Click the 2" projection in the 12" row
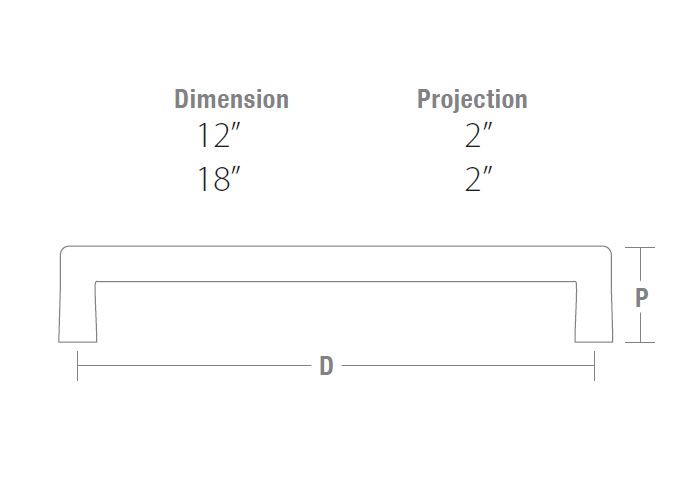 (479, 136)
